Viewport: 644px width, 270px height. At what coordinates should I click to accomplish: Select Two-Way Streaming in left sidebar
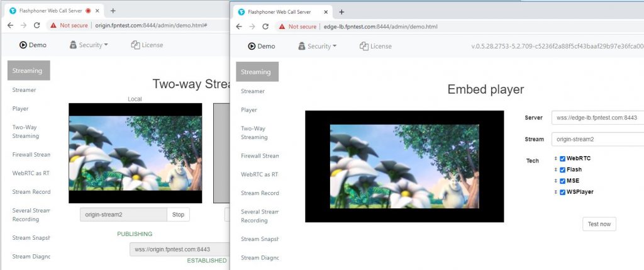25,132
